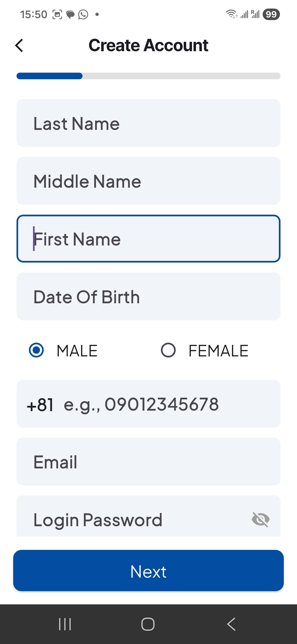Select the MALE radio button
297x644 pixels.
click(x=36, y=350)
